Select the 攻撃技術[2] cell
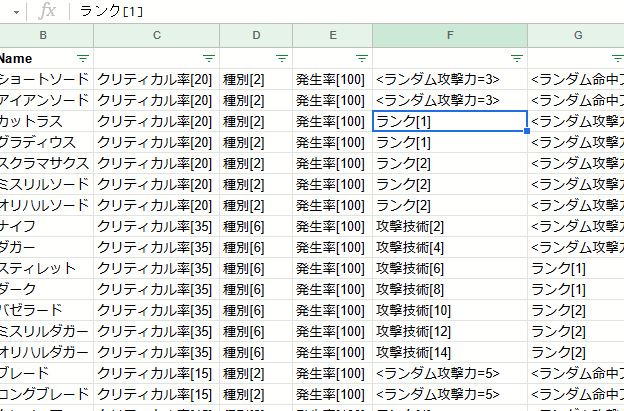The image size is (624, 411). [x=450, y=226]
